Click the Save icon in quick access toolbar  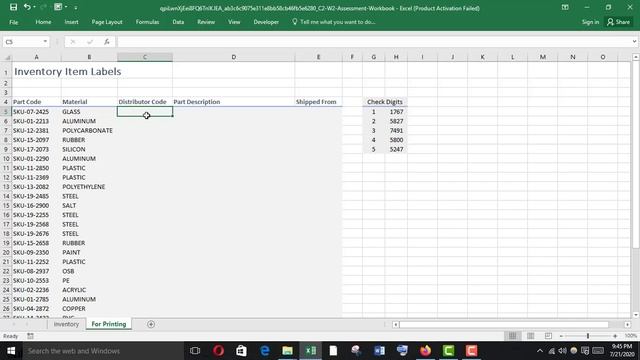pyautogui.click(x=13, y=7)
